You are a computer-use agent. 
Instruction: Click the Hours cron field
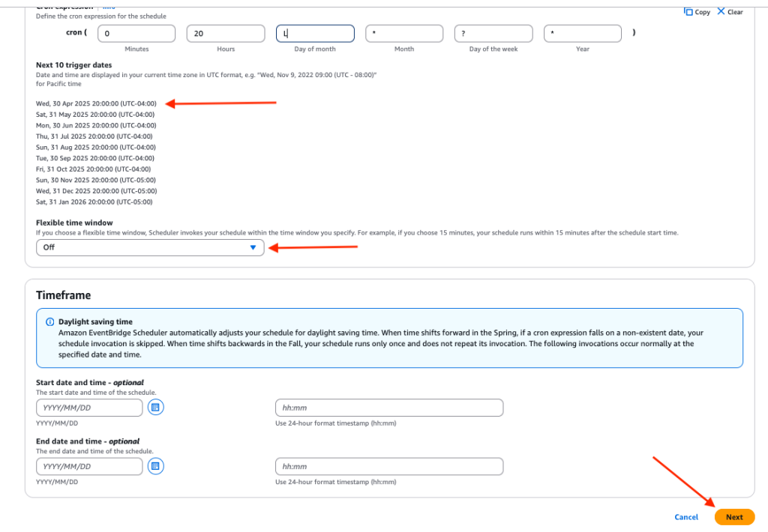click(x=225, y=33)
